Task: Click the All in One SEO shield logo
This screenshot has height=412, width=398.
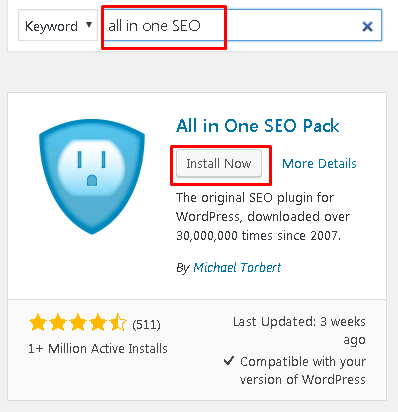Action: (x=92, y=177)
